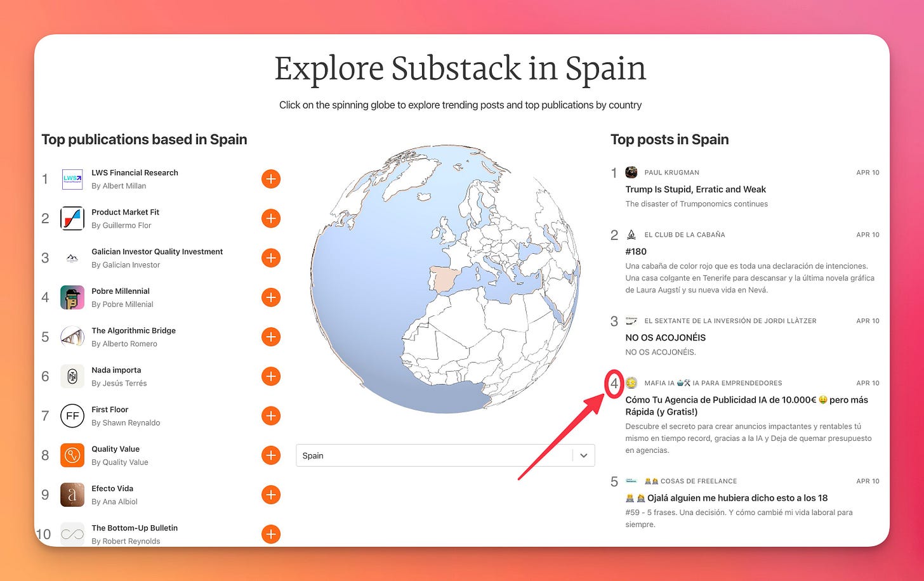The image size is (924, 581).
Task: Click EL SEXTANTE DE LA INVERSIÓN label
Action: click(730, 321)
